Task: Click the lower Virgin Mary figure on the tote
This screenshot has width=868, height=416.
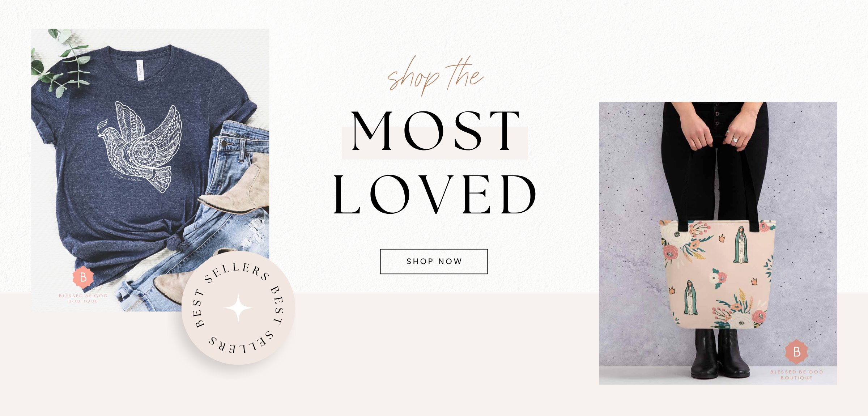Action: [690, 298]
